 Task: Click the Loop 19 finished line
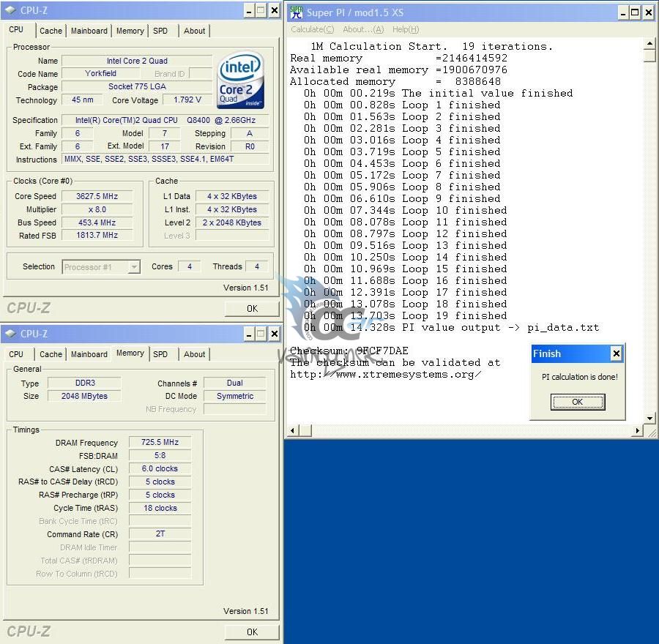[x=405, y=315]
